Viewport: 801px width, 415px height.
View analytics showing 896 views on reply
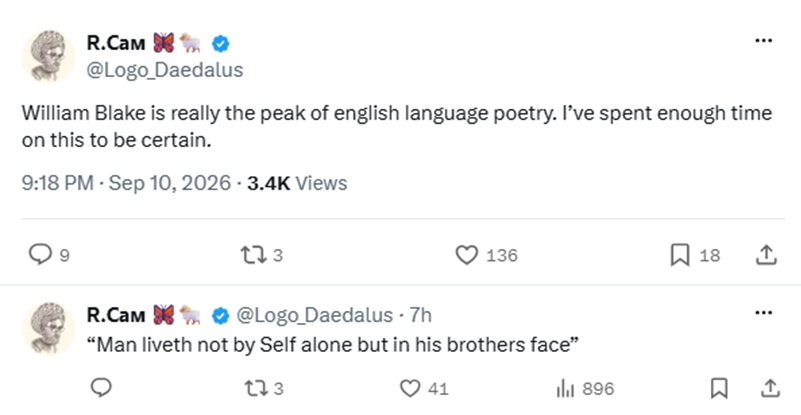585,389
